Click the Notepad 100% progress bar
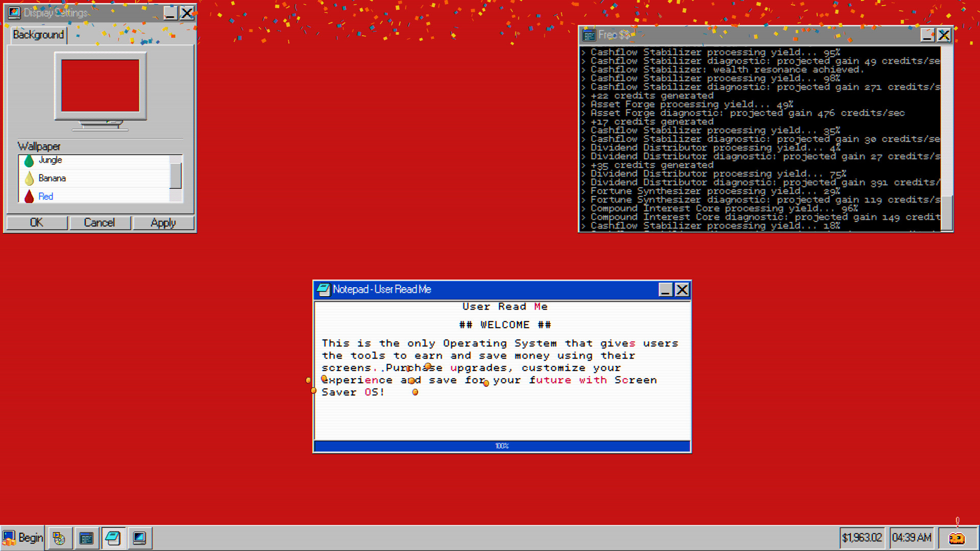The height and width of the screenshot is (551, 980). (x=502, y=446)
